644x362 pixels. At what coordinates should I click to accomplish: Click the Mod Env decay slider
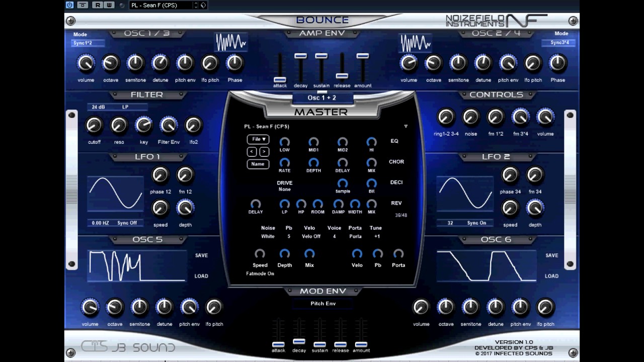[x=299, y=341]
